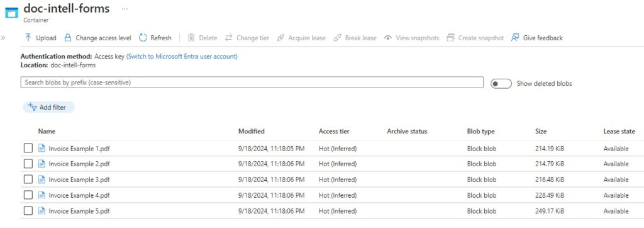
Task: Click file icon of Invoice Example 5.pdf
Action: (42, 211)
